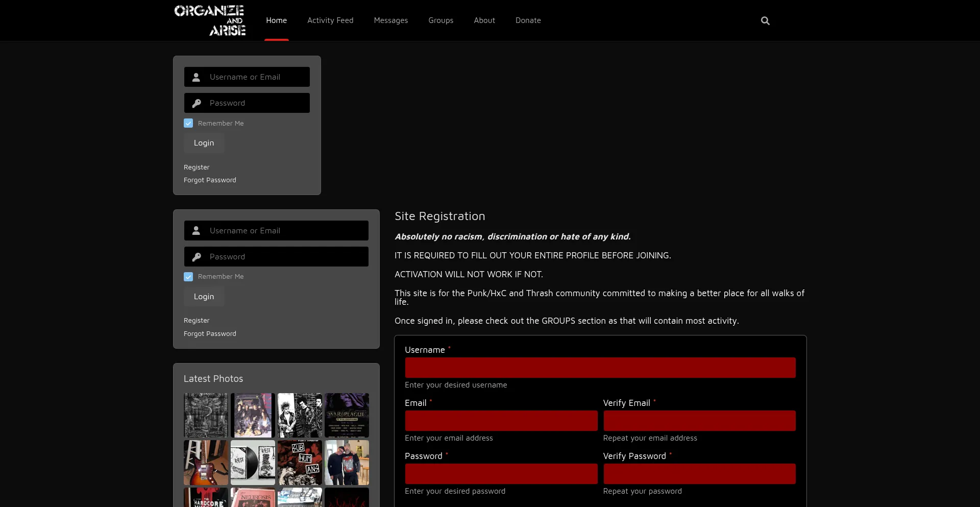Select the Verify Password input field
This screenshot has height=507, width=980.
click(x=699, y=474)
